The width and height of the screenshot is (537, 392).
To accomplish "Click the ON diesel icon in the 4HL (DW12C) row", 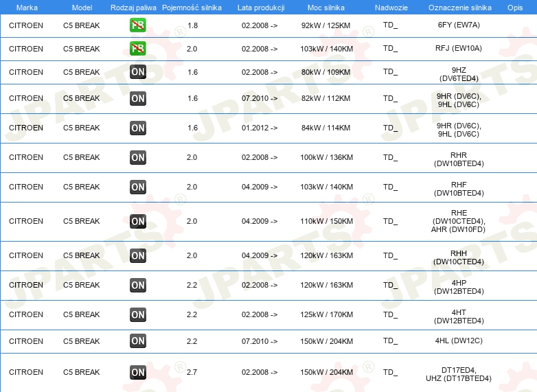I will click(137, 341).
